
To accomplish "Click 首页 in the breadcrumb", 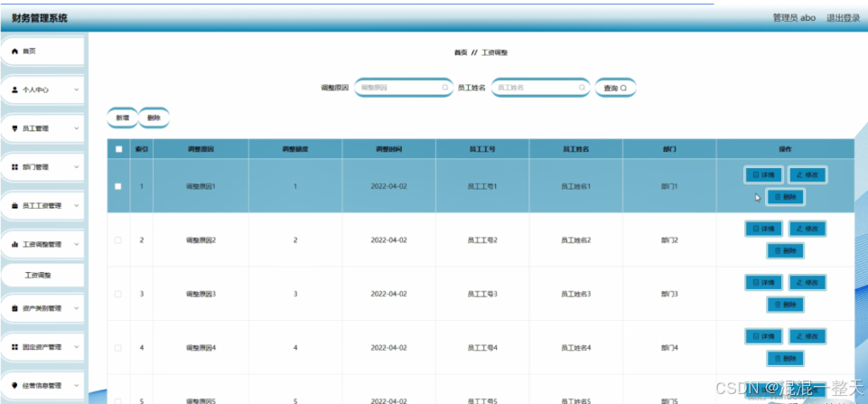I will coord(461,52).
